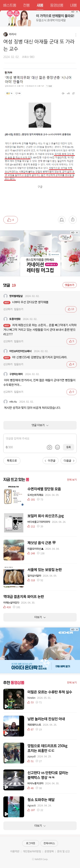Focus the comment input field

click(x=24, y=439)
